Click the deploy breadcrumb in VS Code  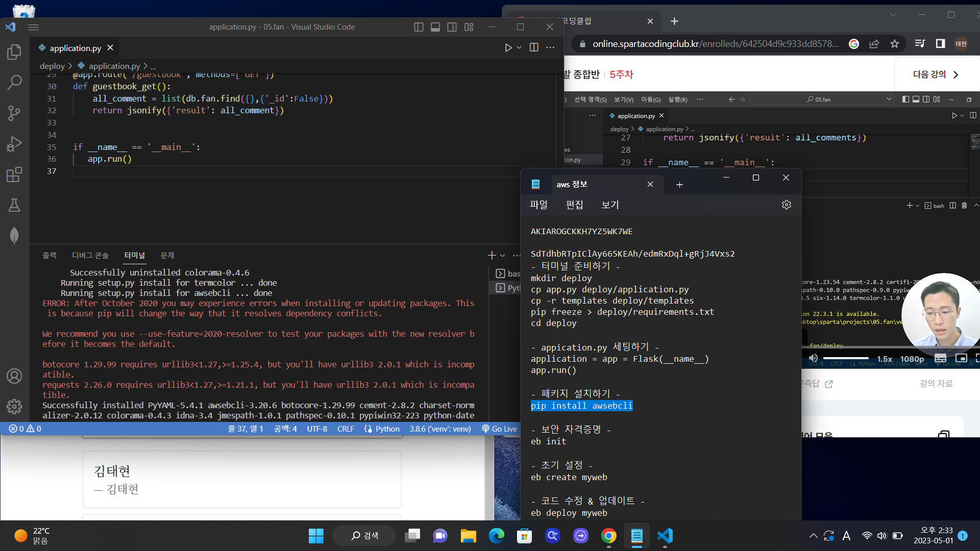52,66
